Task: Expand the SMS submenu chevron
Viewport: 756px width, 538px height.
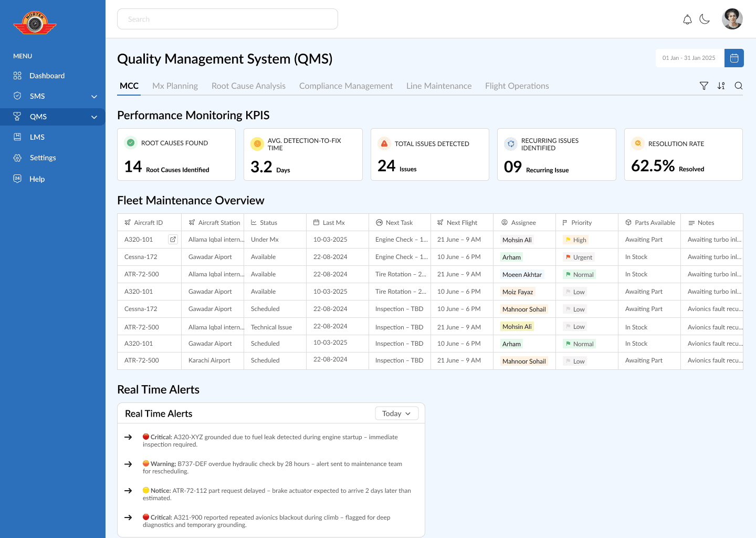Action: tap(94, 97)
